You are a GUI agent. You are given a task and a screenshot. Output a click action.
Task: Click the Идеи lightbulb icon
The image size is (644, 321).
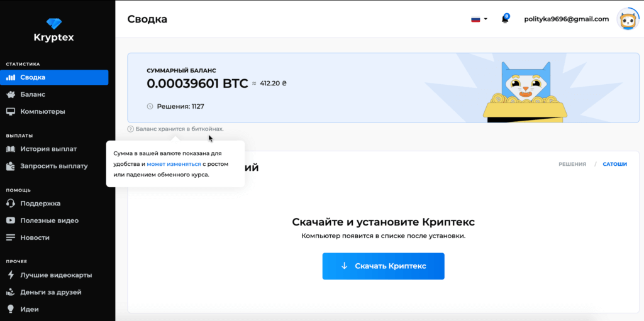(x=10, y=309)
